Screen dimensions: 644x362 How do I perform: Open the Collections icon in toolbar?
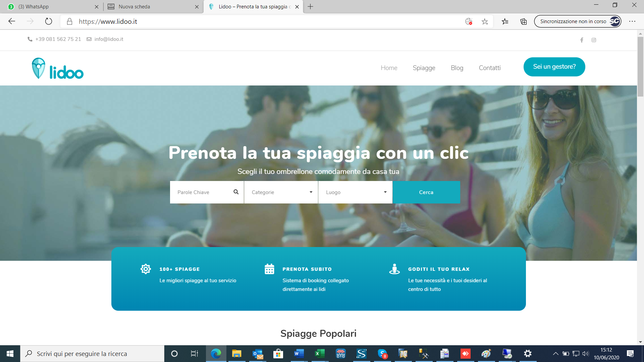[524, 21]
